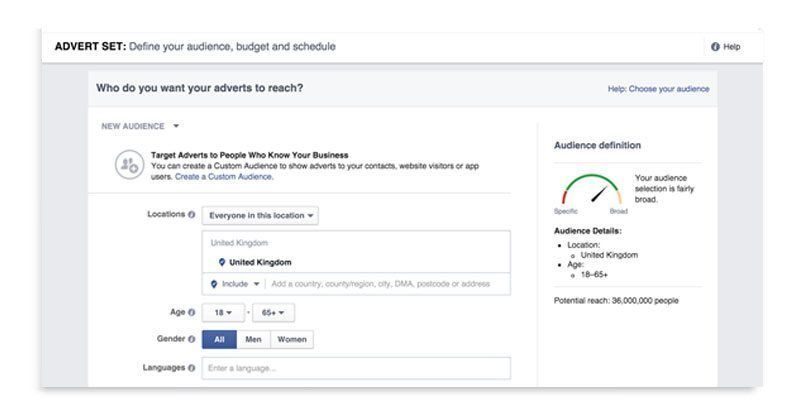Click the Custom Audience people icon
The height and width of the screenshot is (405, 800).
click(x=129, y=165)
